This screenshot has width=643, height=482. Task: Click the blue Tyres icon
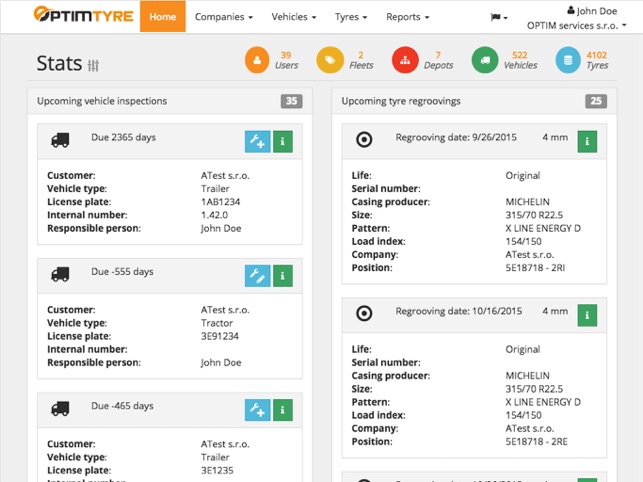point(568,60)
